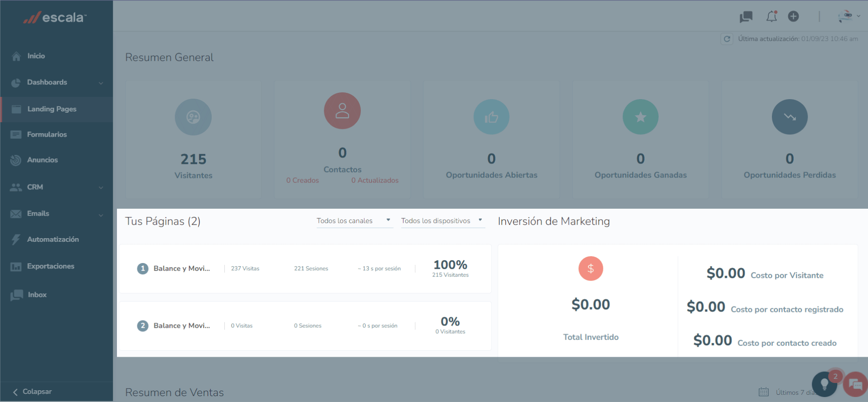Click '237 Visitas' text
The image size is (868, 402).
(245, 268)
